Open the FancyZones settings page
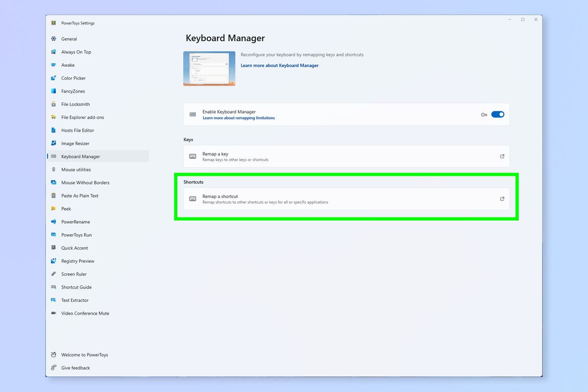This screenshot has width=588, height=392. tap(72, 91)
